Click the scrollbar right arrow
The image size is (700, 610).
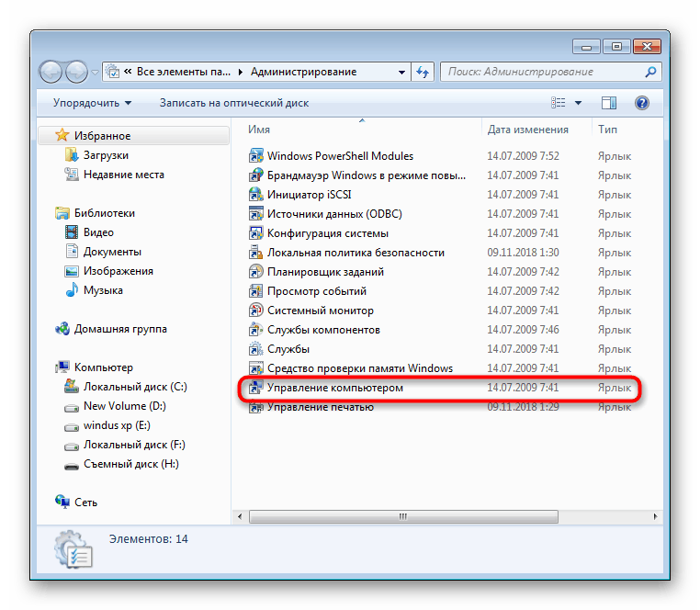coord(655,516)
